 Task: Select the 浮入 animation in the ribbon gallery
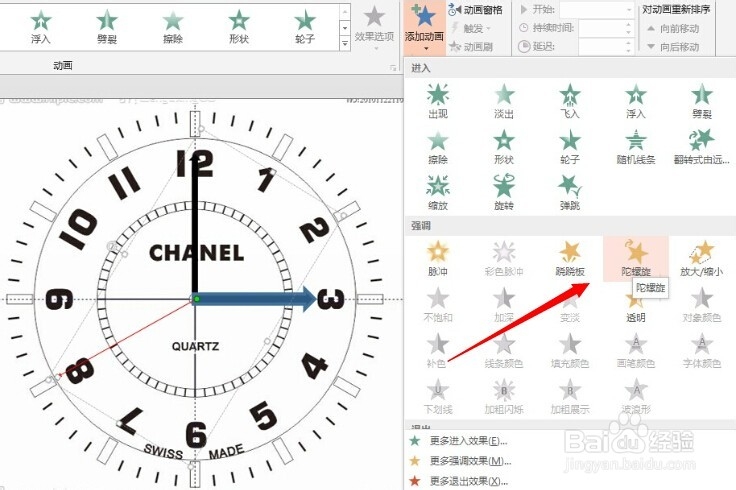click(x=41, y=27)
